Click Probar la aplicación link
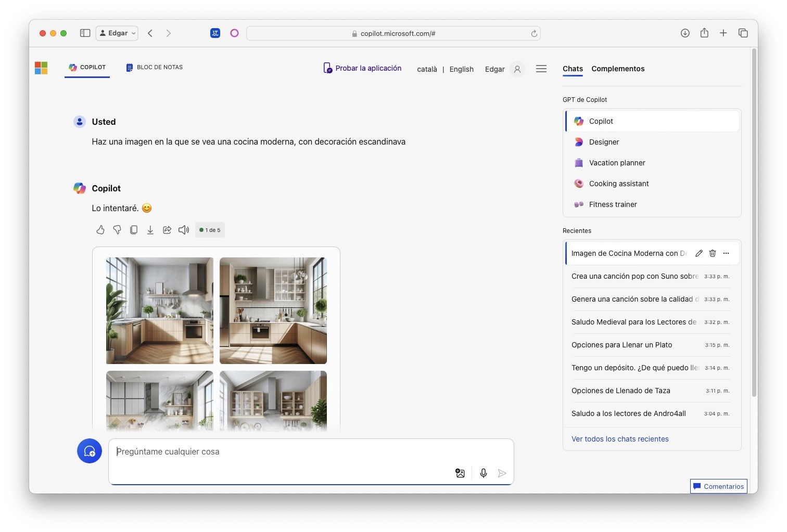 pos(362,68)
